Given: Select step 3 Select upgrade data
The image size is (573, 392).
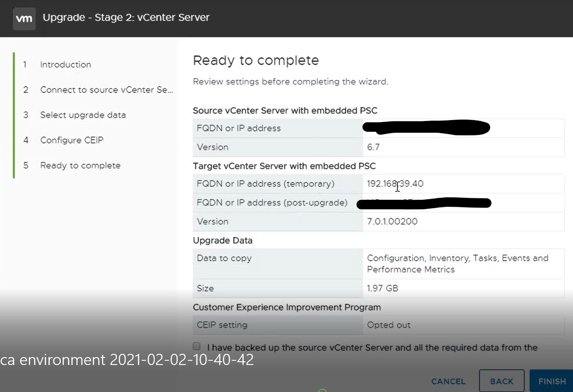Looking at the screenshot, I should (83, 115).
